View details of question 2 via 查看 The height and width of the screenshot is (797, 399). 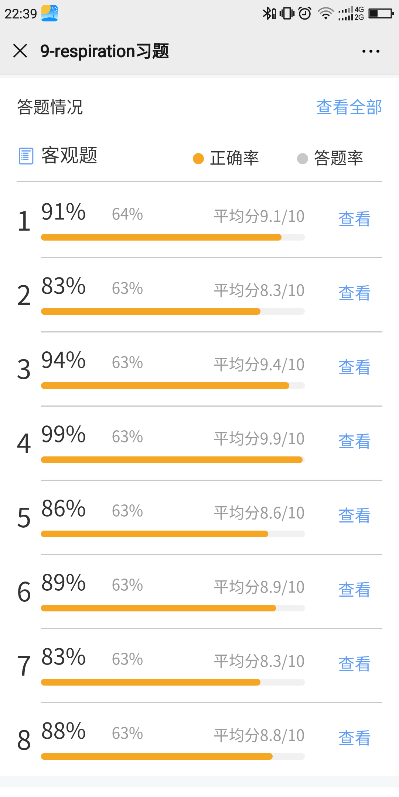[x=354, y=293]
